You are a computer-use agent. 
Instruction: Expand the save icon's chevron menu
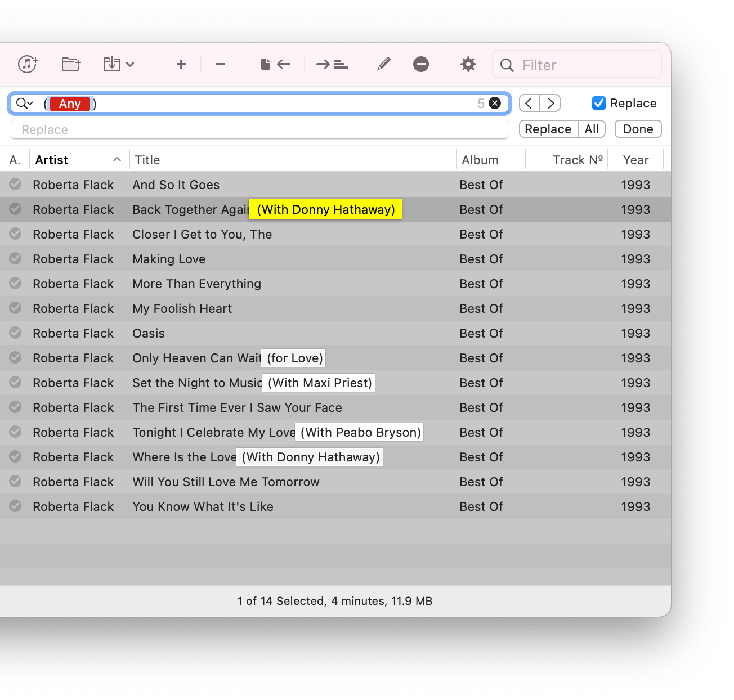(x=131, y=64)
